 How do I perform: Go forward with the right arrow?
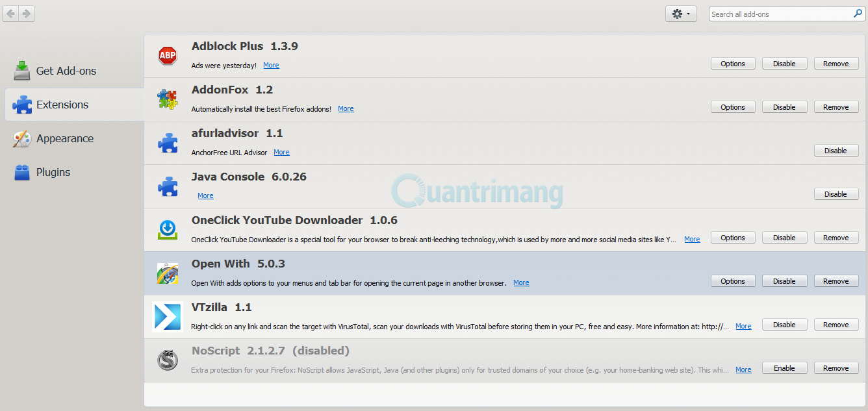(27, 14)
